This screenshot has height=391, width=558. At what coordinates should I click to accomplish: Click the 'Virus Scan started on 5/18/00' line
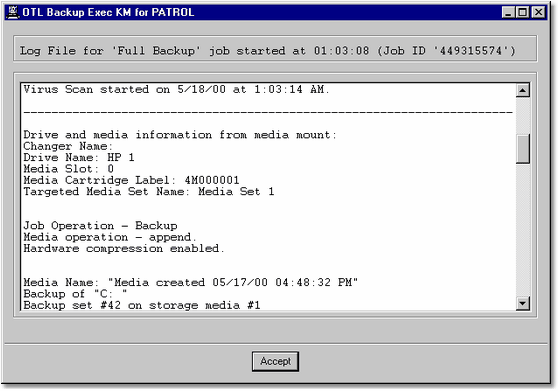click(177, 89)
